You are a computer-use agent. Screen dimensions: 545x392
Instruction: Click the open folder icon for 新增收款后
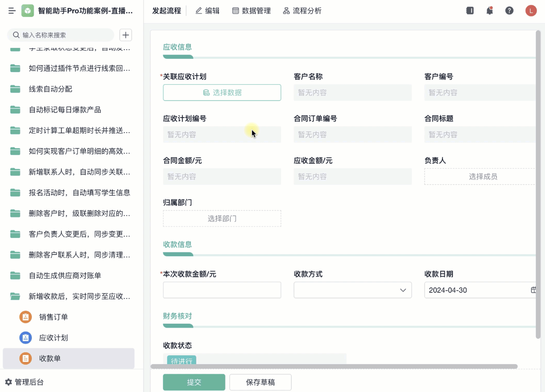[x=15, y=296]
